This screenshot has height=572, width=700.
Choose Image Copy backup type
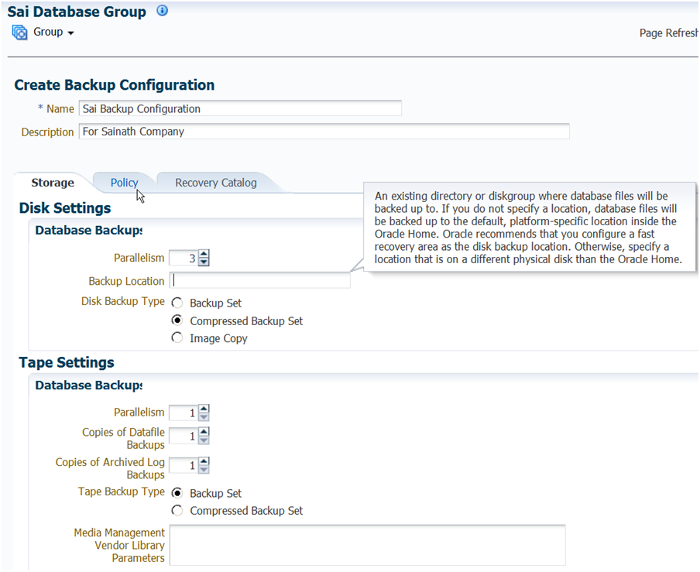click(x=177, y=338)
